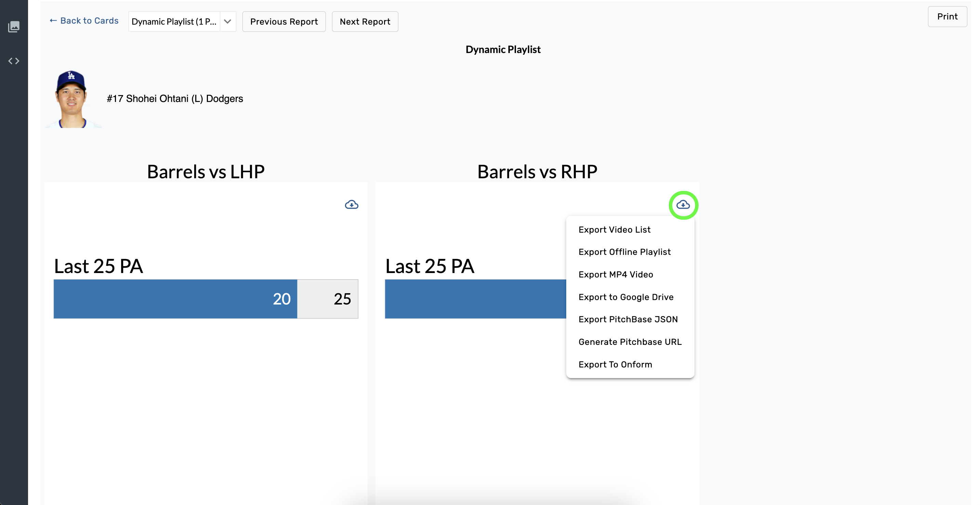Click the Back to Cards arrow link

coord(84,21)
